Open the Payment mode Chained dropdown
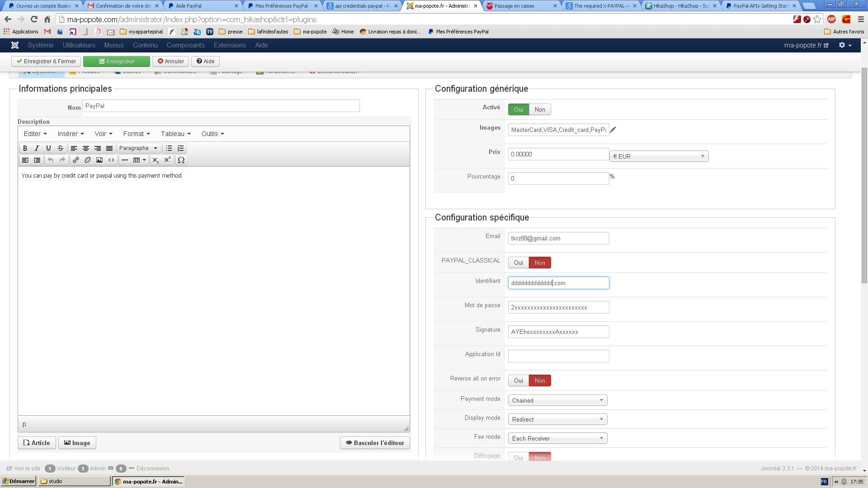Viewport: 868px width, 488px height. 557,400
